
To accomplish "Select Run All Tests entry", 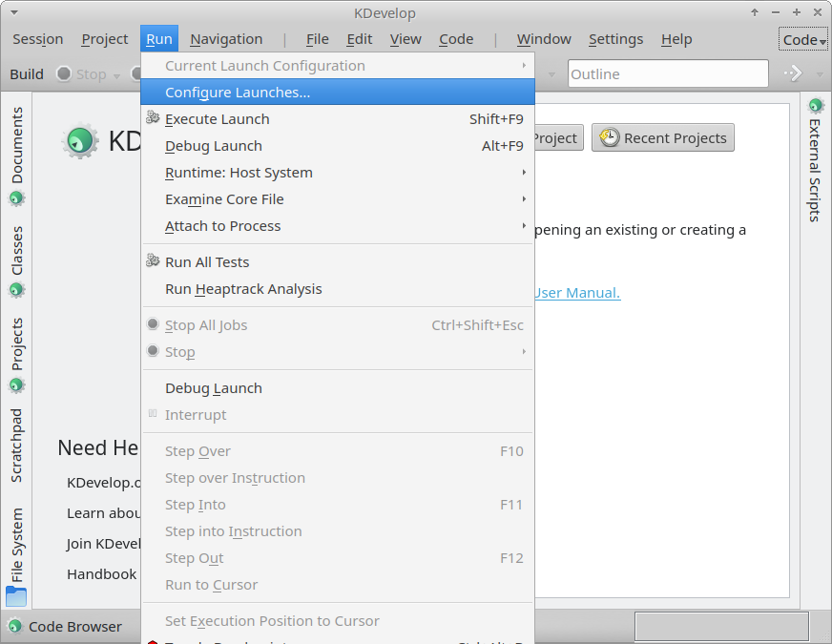I will point(338,262).
